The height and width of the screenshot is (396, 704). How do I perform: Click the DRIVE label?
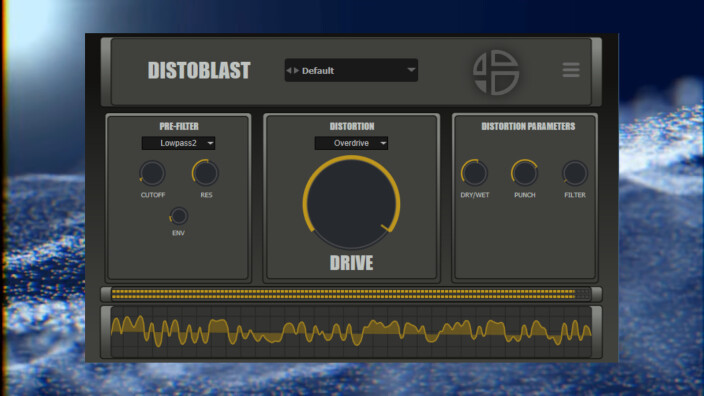pyautogui.click(x=351, y=263)
